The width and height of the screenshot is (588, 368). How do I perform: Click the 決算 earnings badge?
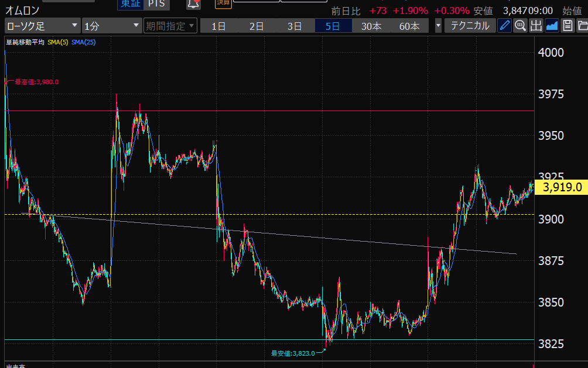(x=223, y=3)
